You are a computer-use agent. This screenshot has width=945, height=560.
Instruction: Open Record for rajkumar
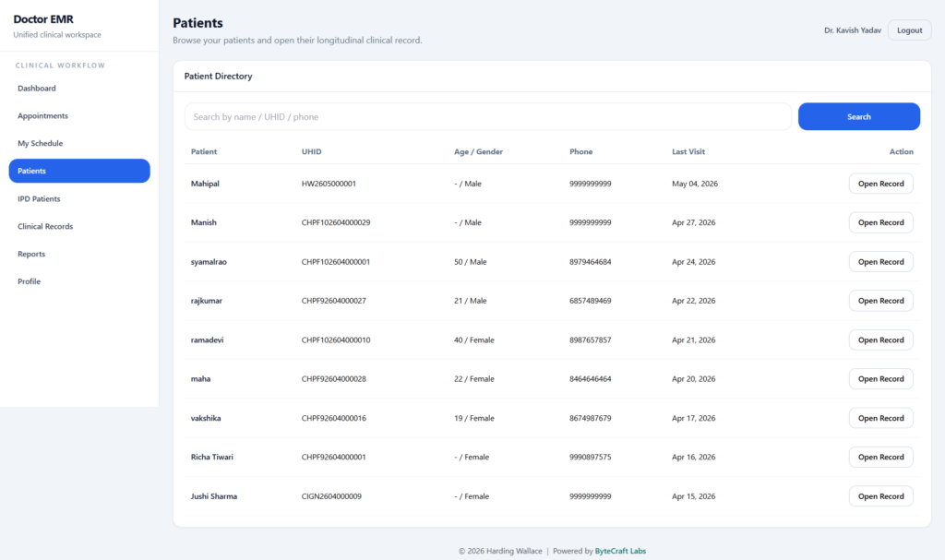[880, 300]
